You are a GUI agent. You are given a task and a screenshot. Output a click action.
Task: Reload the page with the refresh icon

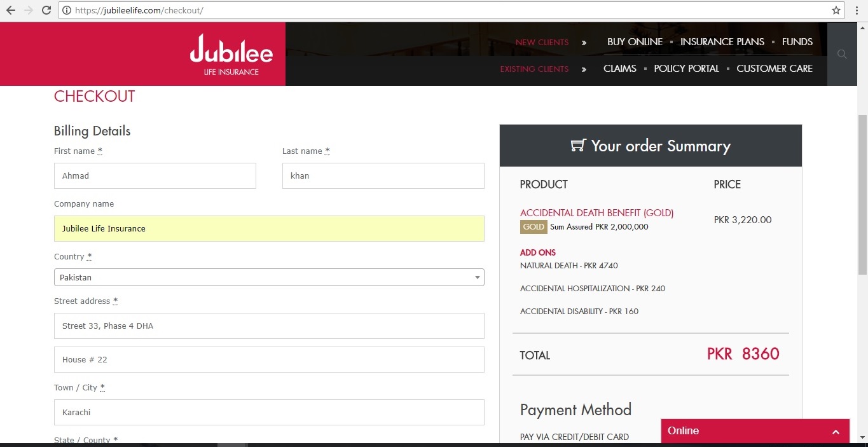click(46, 10)
